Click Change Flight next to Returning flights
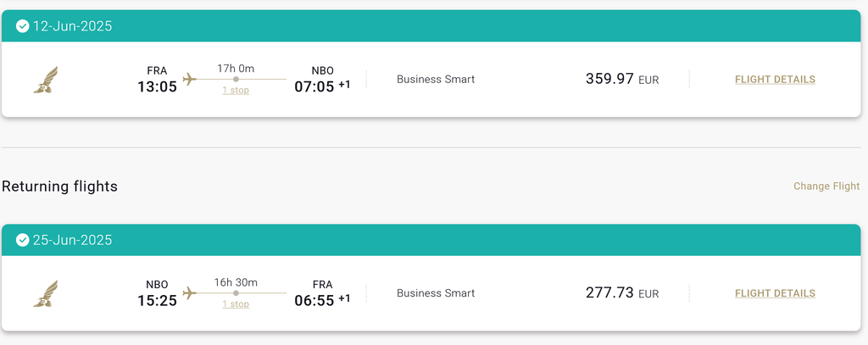This screenshot has width=868, height=345. click(826, 186)
